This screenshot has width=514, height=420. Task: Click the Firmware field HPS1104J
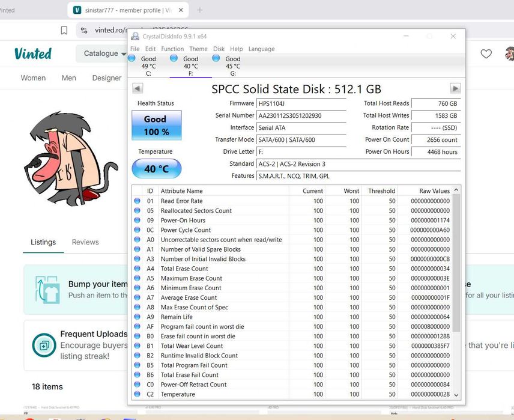tap(301, 104)
